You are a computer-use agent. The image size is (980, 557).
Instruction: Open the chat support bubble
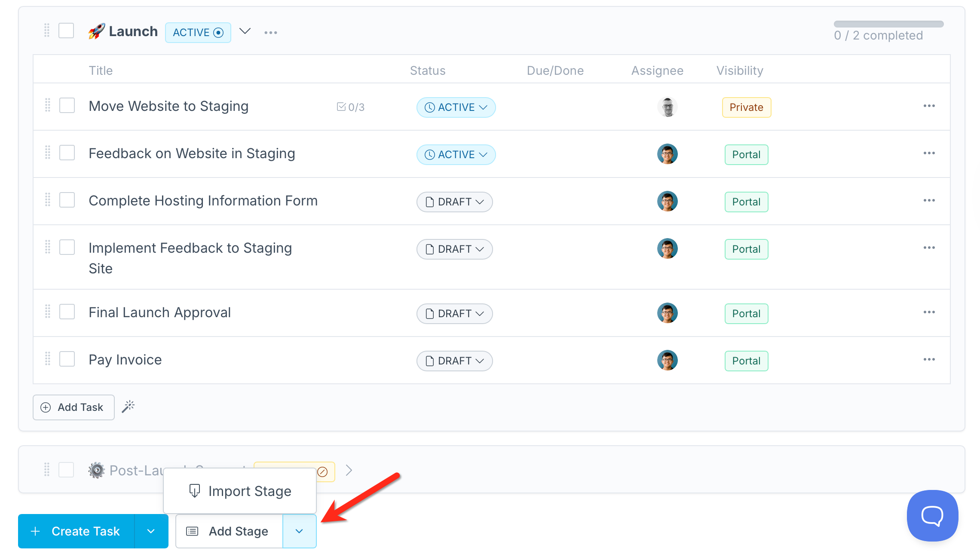932,515
